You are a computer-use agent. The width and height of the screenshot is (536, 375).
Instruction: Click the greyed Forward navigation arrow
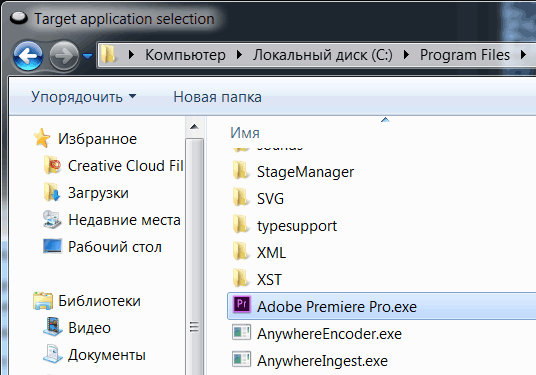click(64, 56)
